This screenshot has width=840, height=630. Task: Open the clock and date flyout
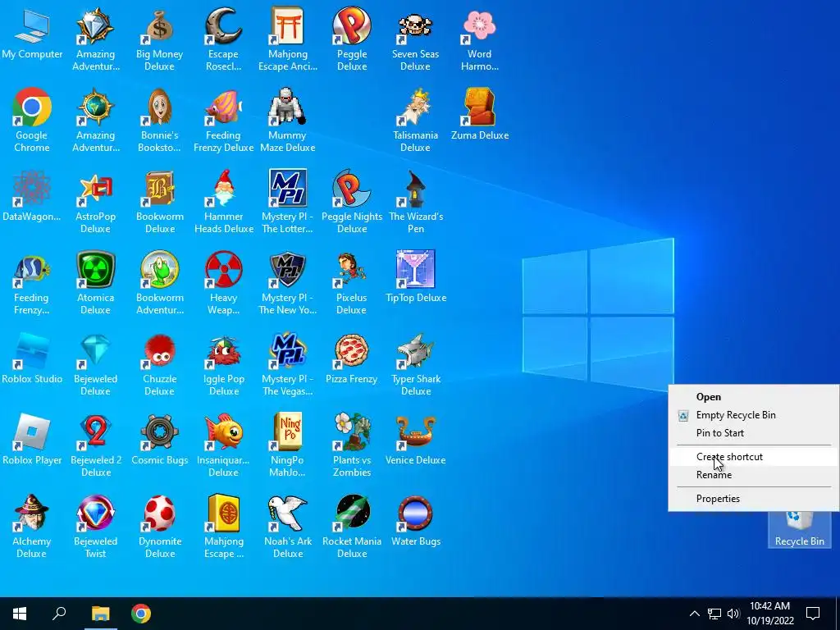769,614
